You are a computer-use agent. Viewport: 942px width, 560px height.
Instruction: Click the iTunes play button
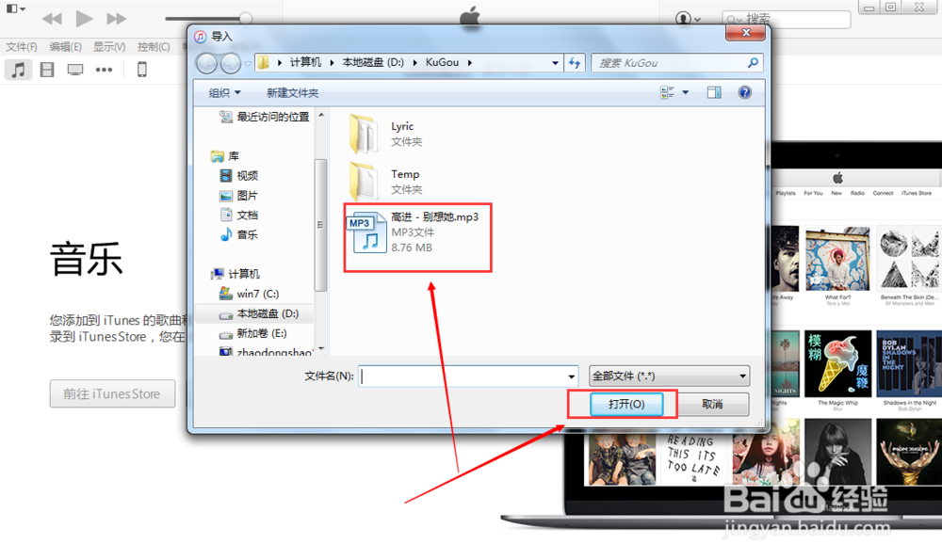84,19
